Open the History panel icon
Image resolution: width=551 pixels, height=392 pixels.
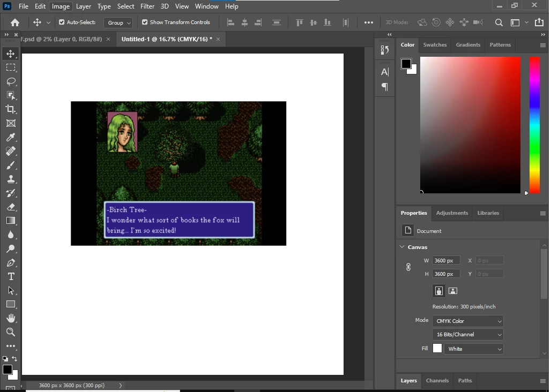pyautogui.click(x=385, y=50)
